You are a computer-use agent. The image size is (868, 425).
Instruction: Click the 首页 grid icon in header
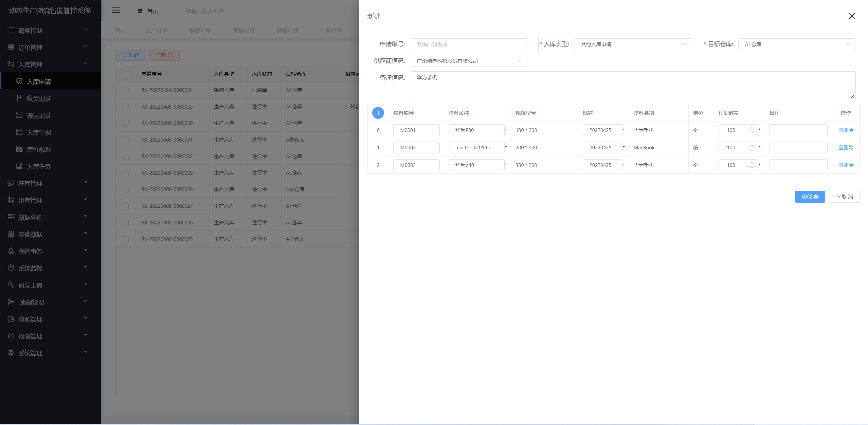coord(140,11)
